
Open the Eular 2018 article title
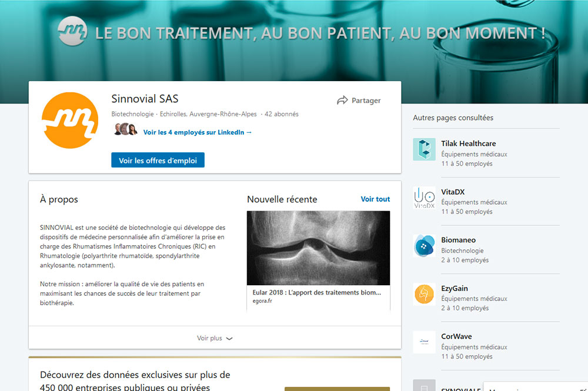pos(316,292)
